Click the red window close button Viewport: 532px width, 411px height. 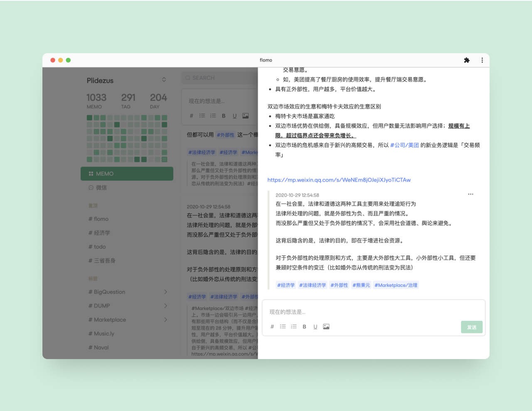53,60
